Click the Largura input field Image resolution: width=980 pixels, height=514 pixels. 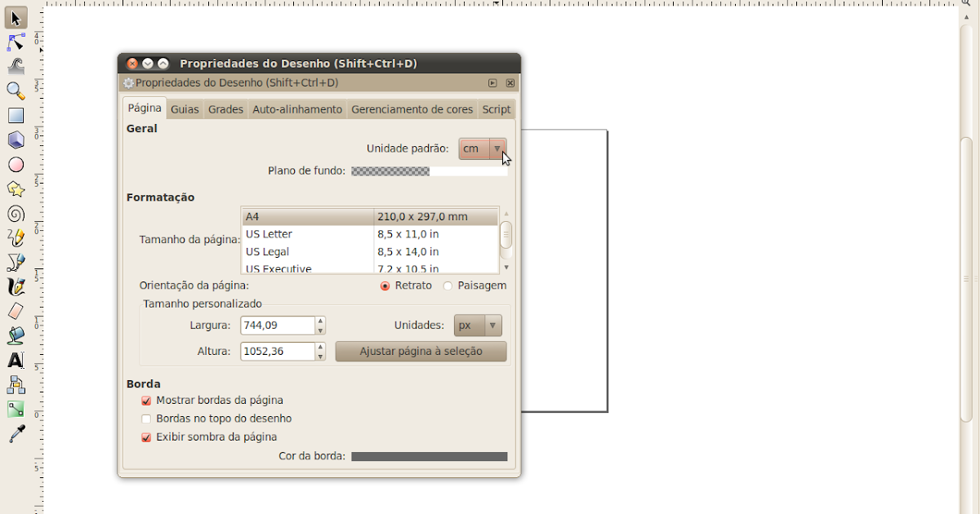click(278, 326)
